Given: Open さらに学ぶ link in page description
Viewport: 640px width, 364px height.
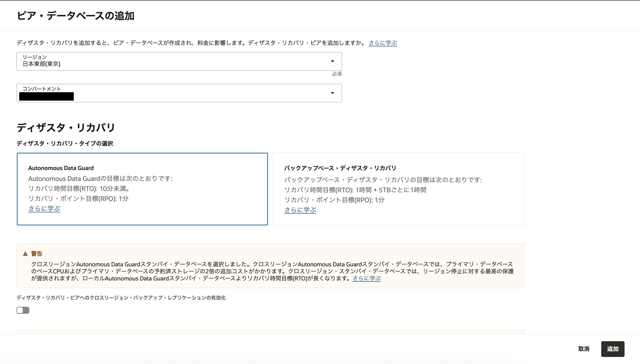Looking at the screenshot, I should pos(382,43).
